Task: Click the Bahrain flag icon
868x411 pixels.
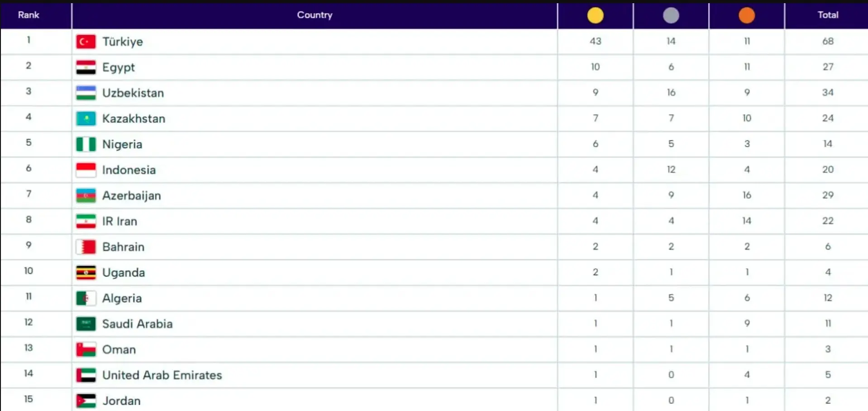Action: coord(86,247)
